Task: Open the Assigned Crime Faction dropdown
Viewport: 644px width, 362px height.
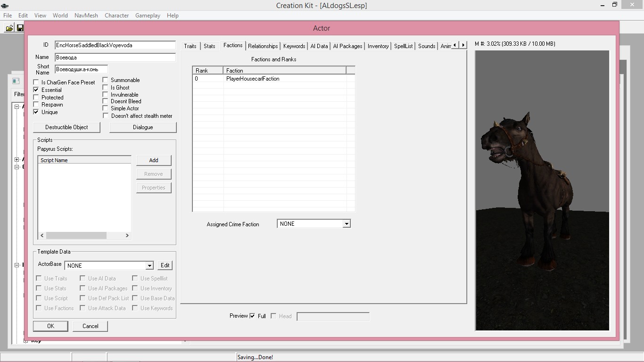Action: (x=347, y=224)
